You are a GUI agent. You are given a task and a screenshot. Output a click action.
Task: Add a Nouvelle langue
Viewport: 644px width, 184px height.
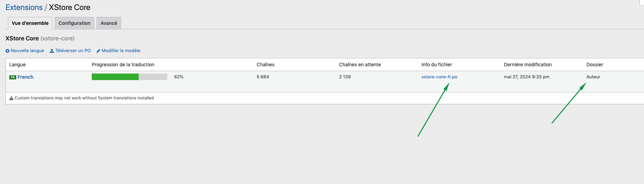[27, 51]
